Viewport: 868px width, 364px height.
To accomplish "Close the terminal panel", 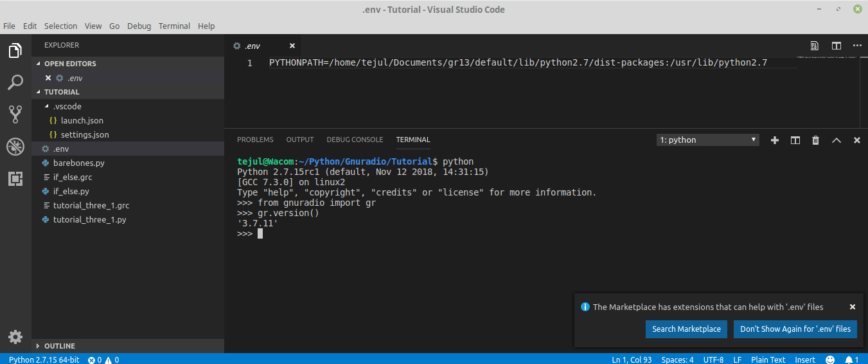I will click(856, 140).
